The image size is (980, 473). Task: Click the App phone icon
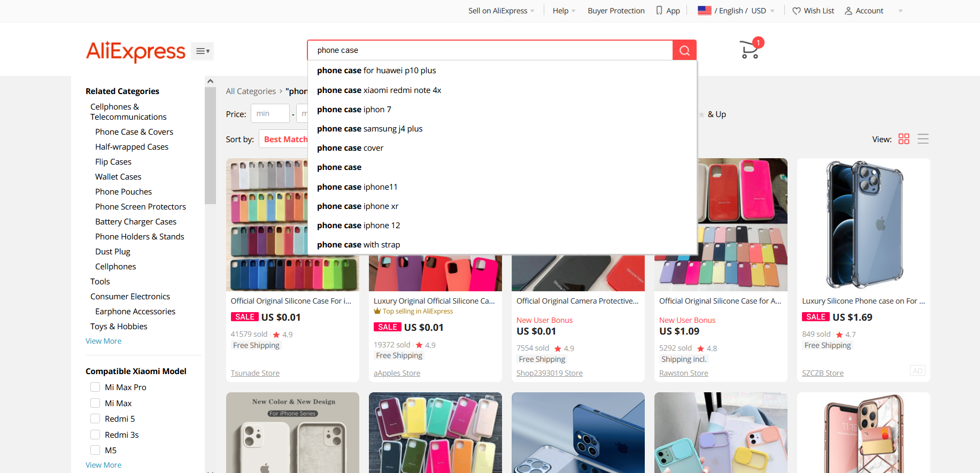[x=659, y=11]
